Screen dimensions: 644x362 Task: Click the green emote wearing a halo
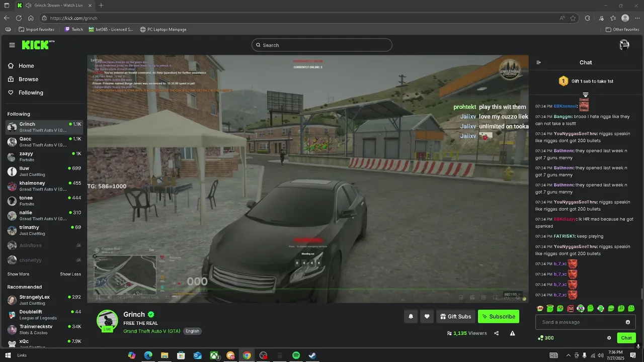pos(550,308)
